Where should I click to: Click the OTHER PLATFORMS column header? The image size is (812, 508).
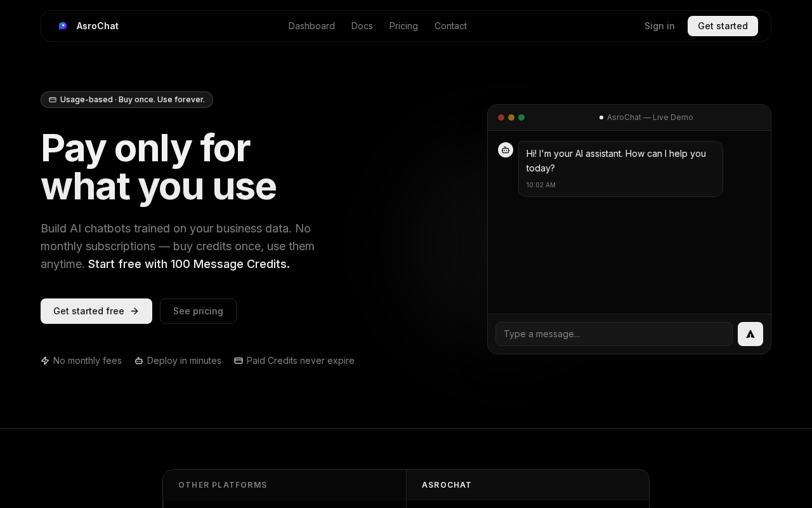[x=223, y=485]
